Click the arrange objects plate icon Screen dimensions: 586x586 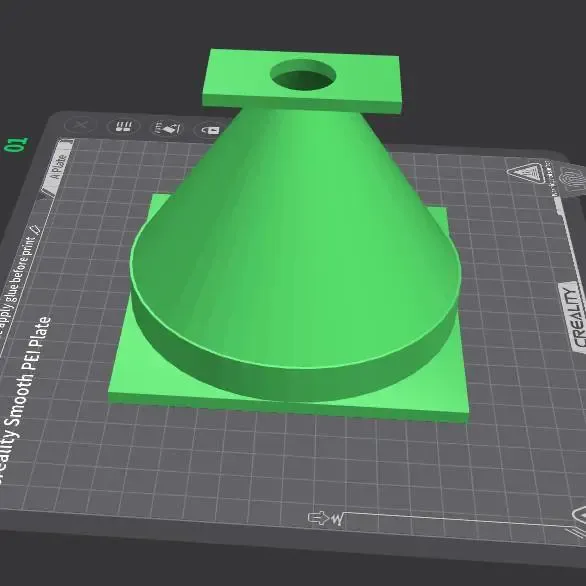[x=124, y=126]
